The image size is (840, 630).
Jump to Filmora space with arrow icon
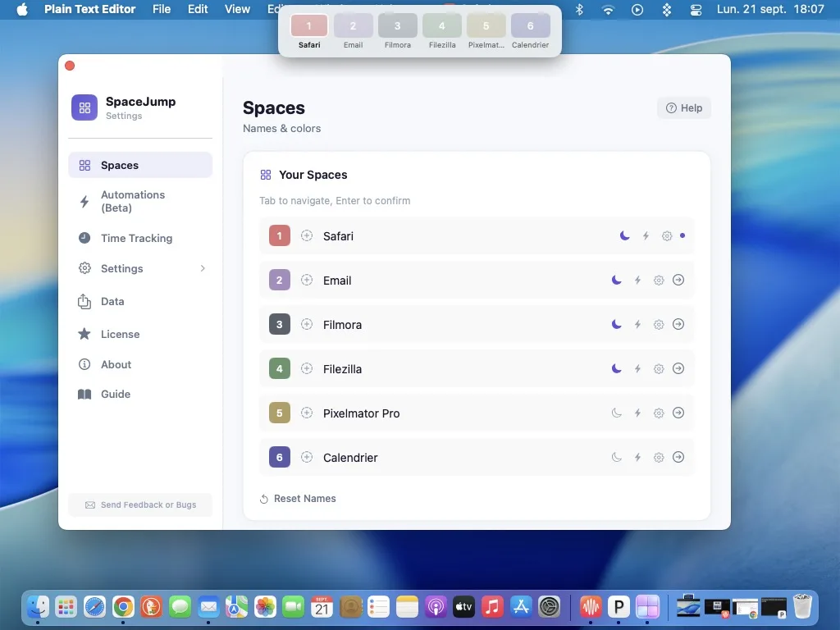678,324
